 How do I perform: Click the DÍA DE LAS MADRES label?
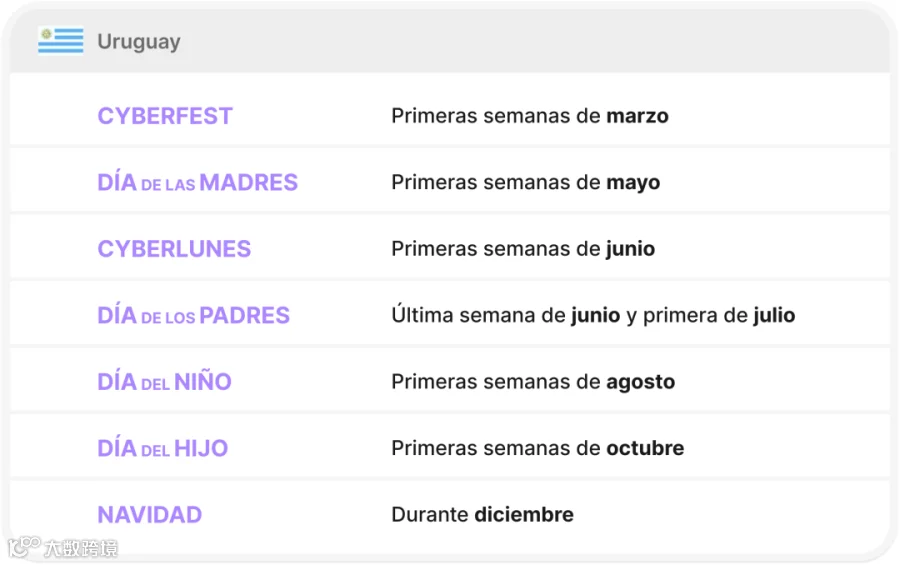pos(197,183)
